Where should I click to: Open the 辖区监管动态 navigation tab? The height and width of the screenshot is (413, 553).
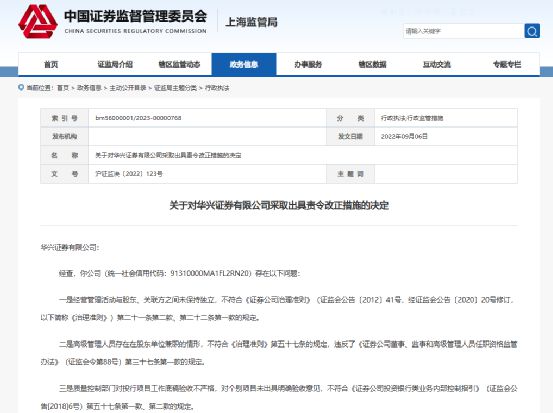click(179, 64)
